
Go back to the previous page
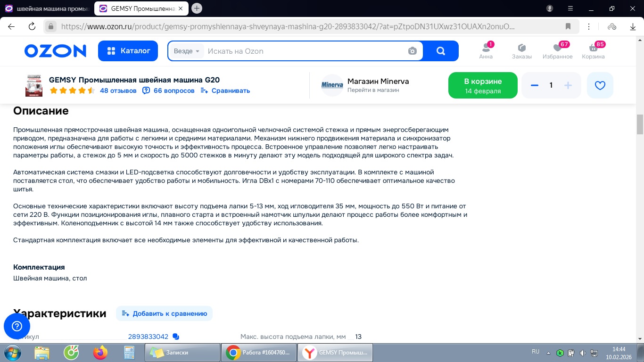click(11, 26)
